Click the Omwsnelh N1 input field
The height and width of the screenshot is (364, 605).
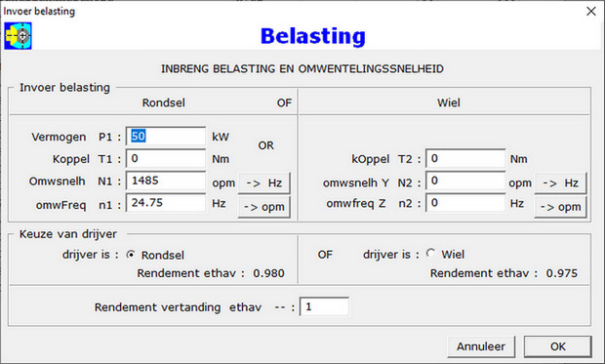(166, 181)
